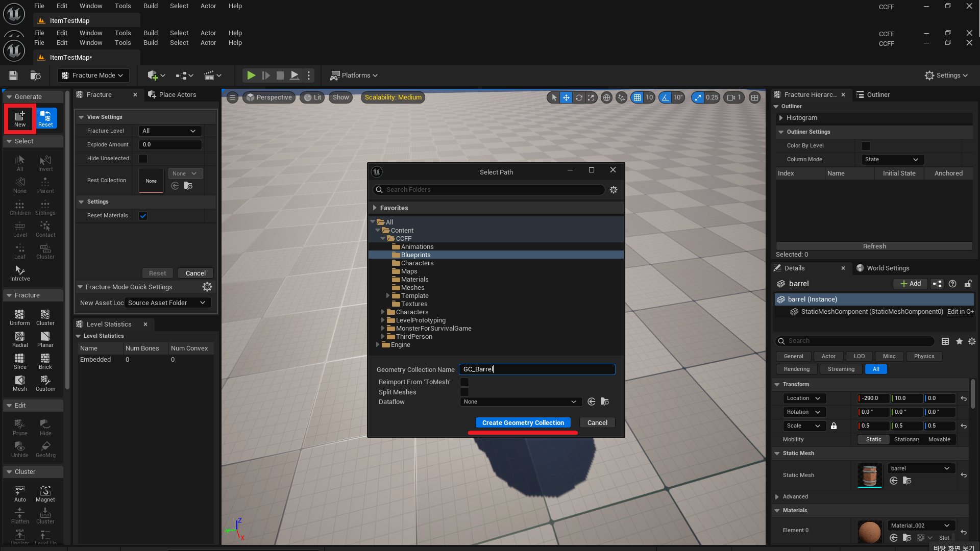Enable Reimport From 'ToMesh' checkbox
The height and width of the screenshot is (551, 980).
(x=464, y=382)
